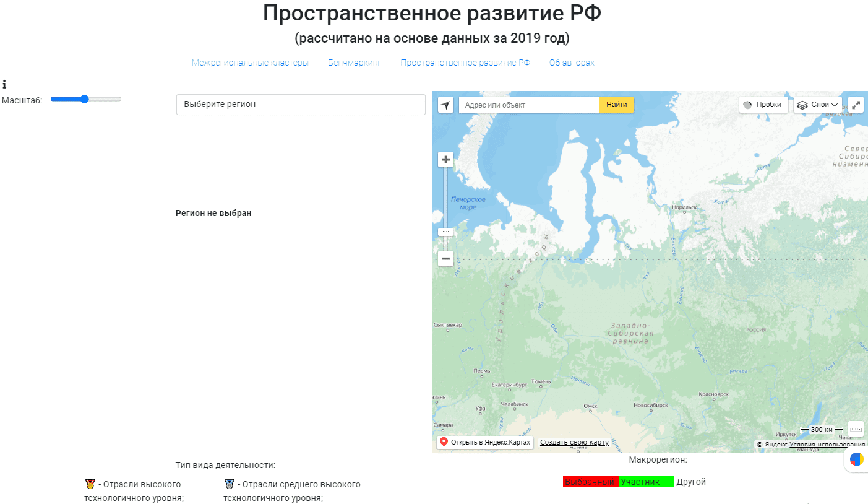Screen dimensions: 868x504
Task: Click the gold medal high-tech icon
Action: click(x=90, y=484)
